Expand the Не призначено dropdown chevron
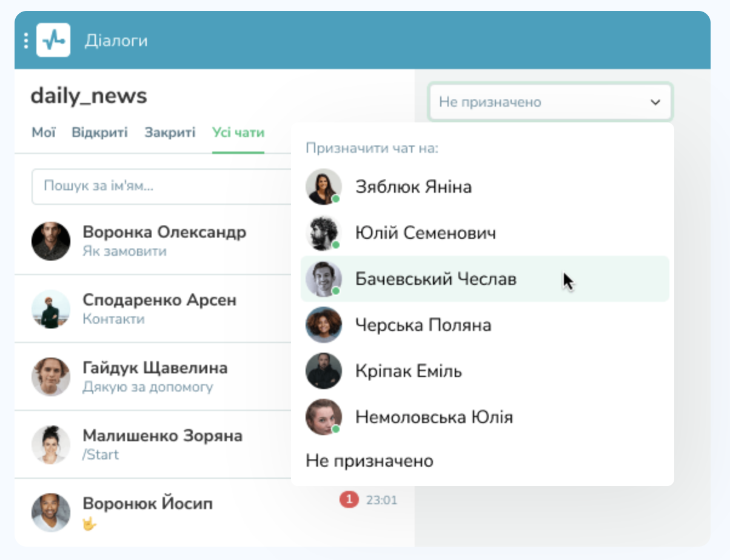The width and height of the screenshot is (730, 560). (655, 102)
